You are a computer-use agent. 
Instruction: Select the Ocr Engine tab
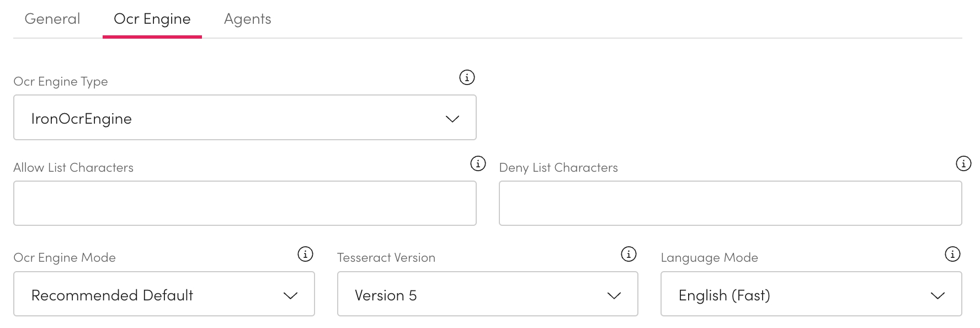(x=152, y=19)
